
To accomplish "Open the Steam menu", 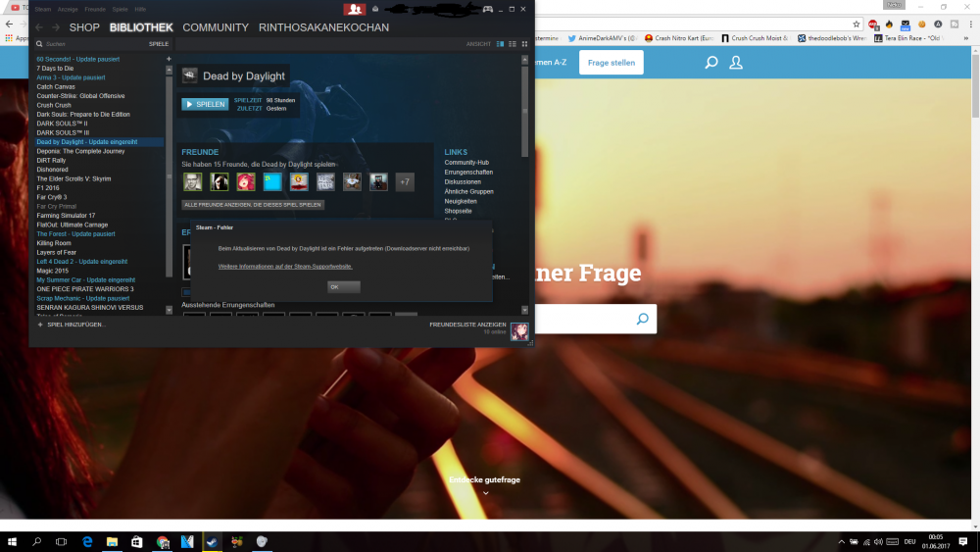I will coord(43,10).
